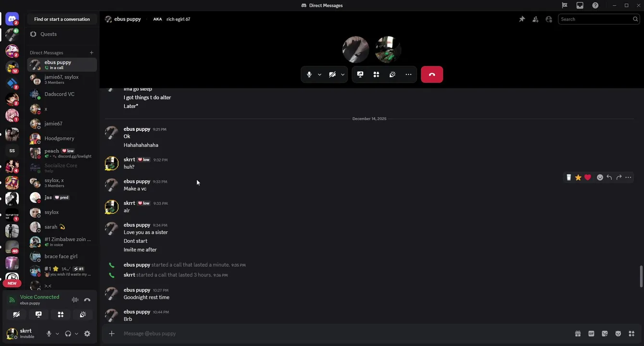The image size is (644, 346).
Task: Show user profile panel icon
Action: 549,19
